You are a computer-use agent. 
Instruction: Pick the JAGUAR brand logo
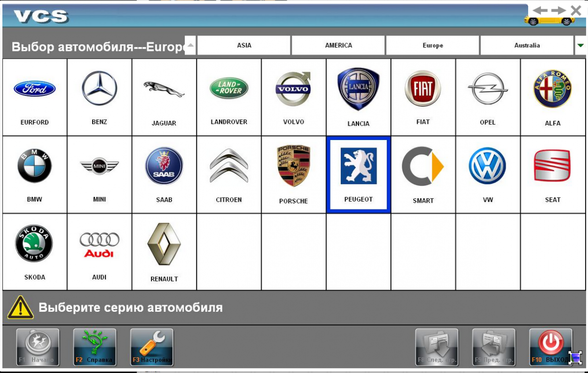pyautogui.click(x=164, y=97)
